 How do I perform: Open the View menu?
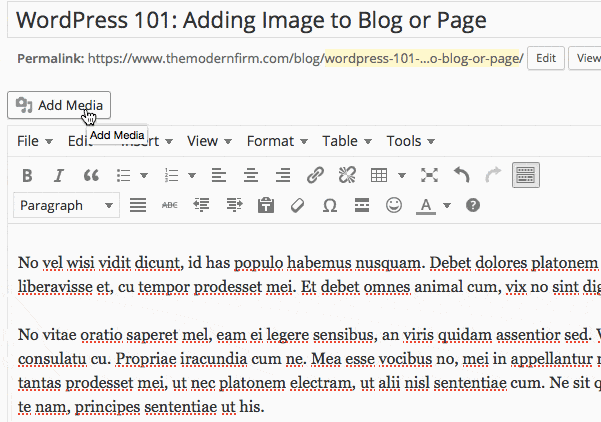point(210,141)
